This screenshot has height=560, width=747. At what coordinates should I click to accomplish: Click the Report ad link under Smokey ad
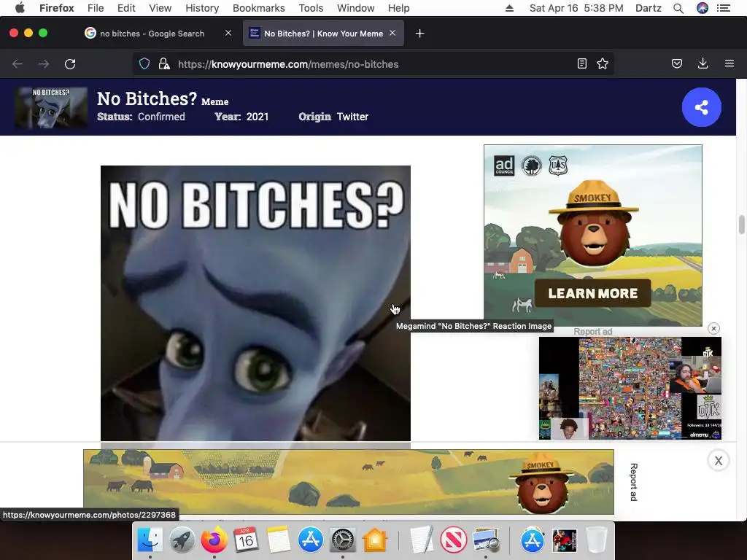coord(592,332)
